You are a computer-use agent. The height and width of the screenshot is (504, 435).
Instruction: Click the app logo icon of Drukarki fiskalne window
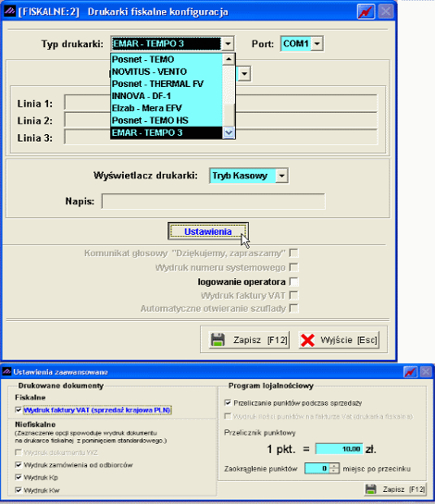click(9, 11)
